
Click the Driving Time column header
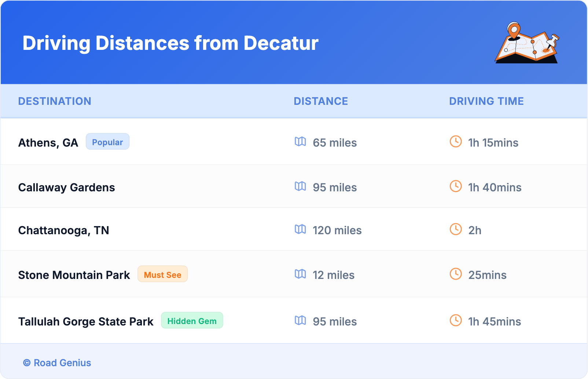point(486,101)
